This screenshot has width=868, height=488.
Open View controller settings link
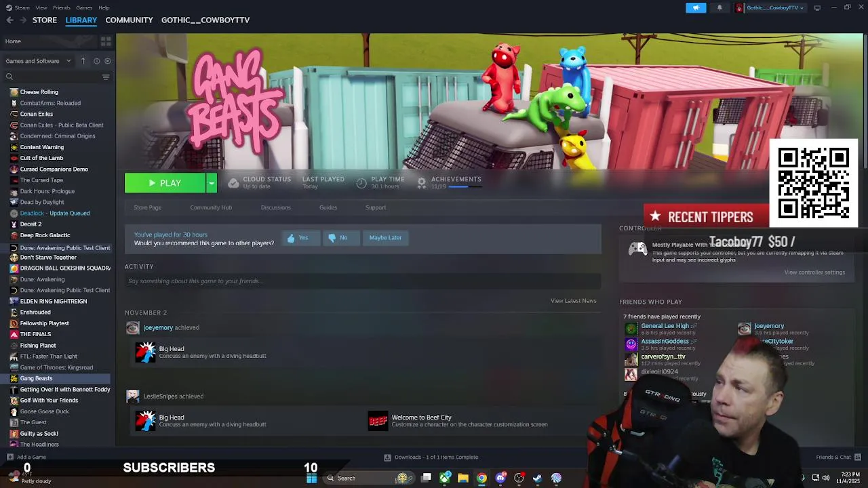814,272
